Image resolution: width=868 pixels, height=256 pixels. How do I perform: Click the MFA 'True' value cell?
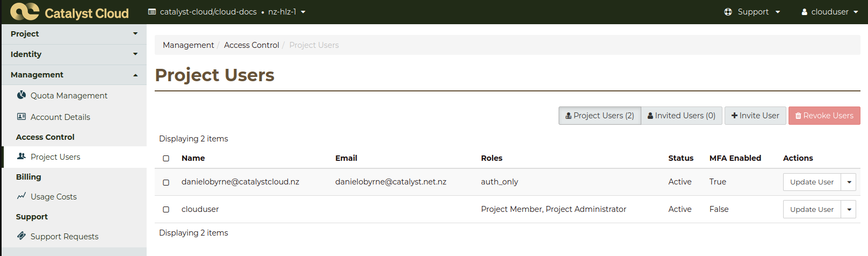click(718, 182)
